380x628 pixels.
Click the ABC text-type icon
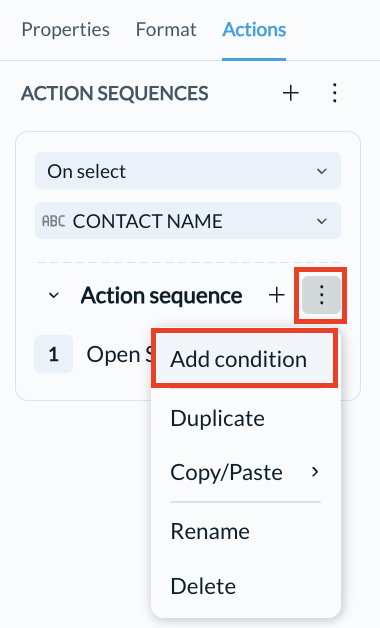tap(53, 221)
